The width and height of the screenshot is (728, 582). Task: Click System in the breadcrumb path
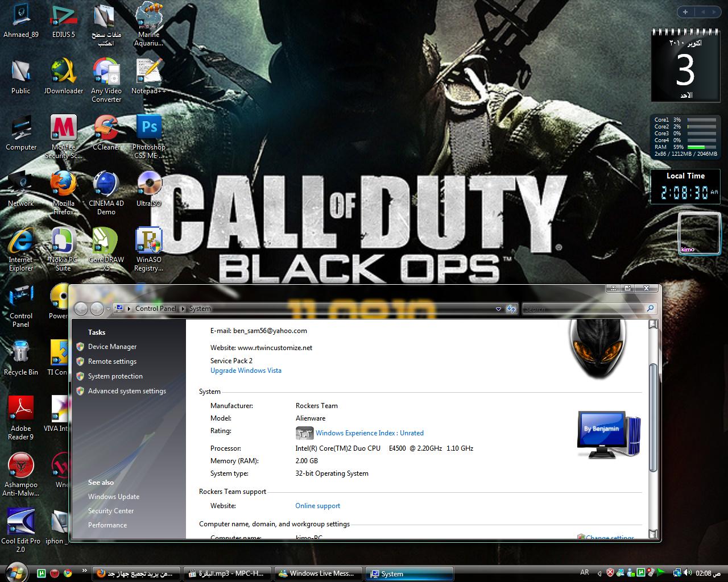pos(200,309)
